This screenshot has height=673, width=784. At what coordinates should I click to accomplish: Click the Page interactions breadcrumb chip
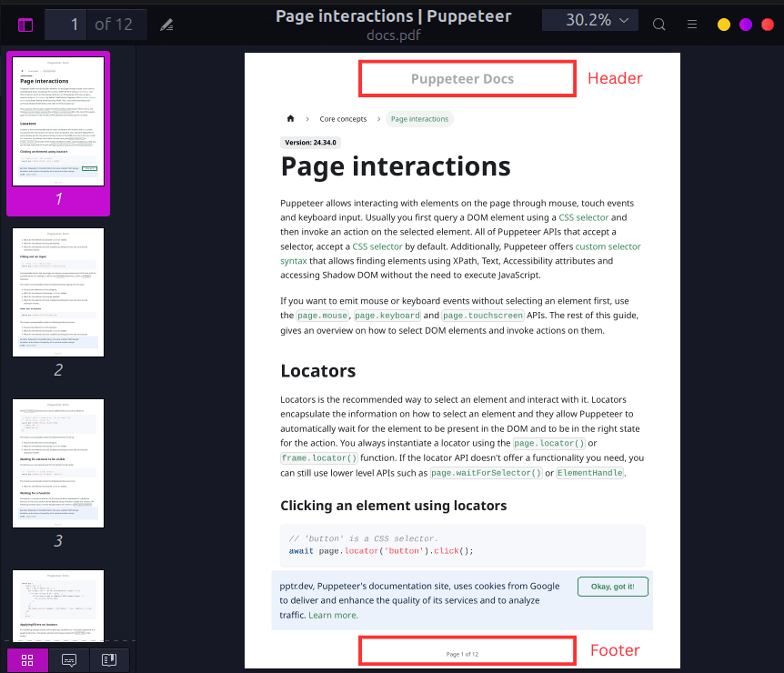(x=419, y=118)
